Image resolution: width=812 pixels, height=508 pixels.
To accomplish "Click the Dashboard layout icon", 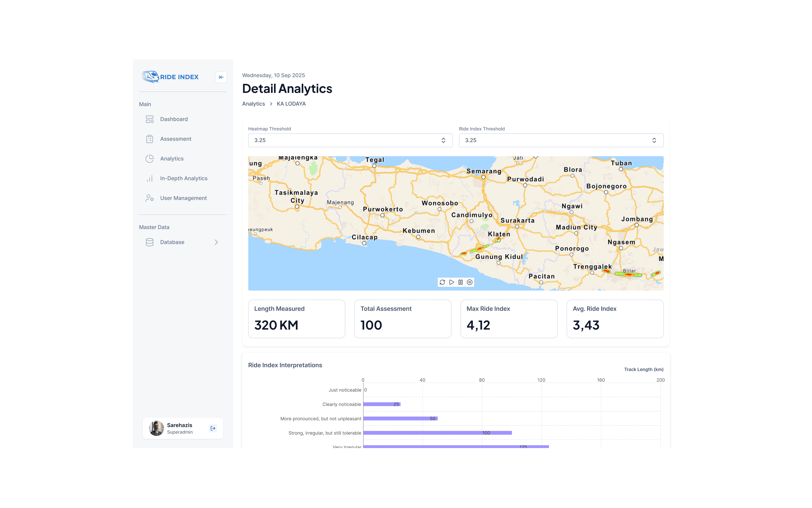I will coord(150,119).
